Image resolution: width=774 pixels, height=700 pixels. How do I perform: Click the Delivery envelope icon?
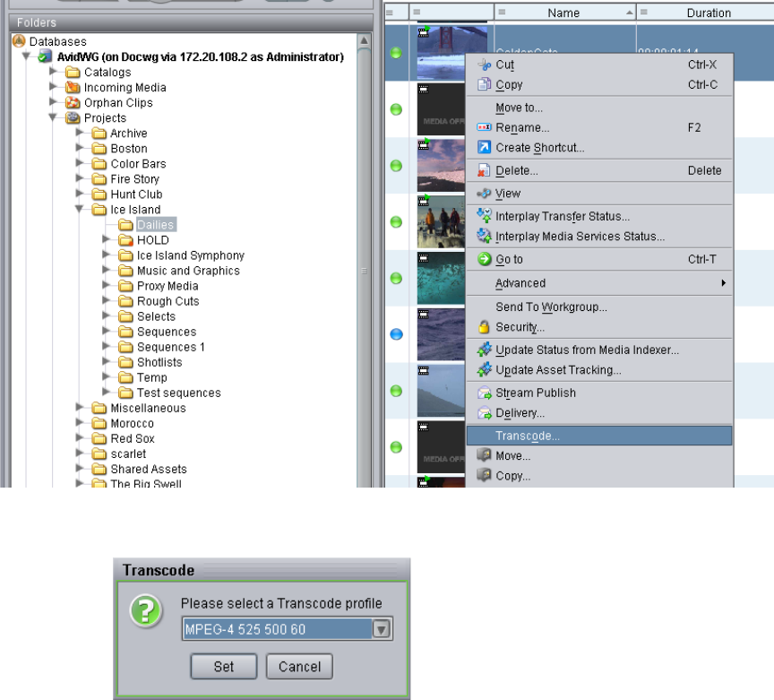click(485, 412)
